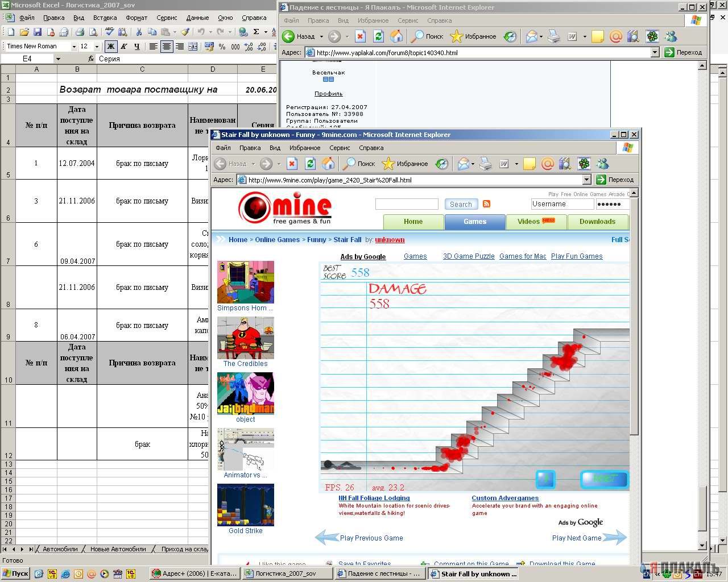Image resolution: width=728 pixels, height=582 pixels.
Task: Open the Excel Формат menu
Action: [x=136, y=18]
